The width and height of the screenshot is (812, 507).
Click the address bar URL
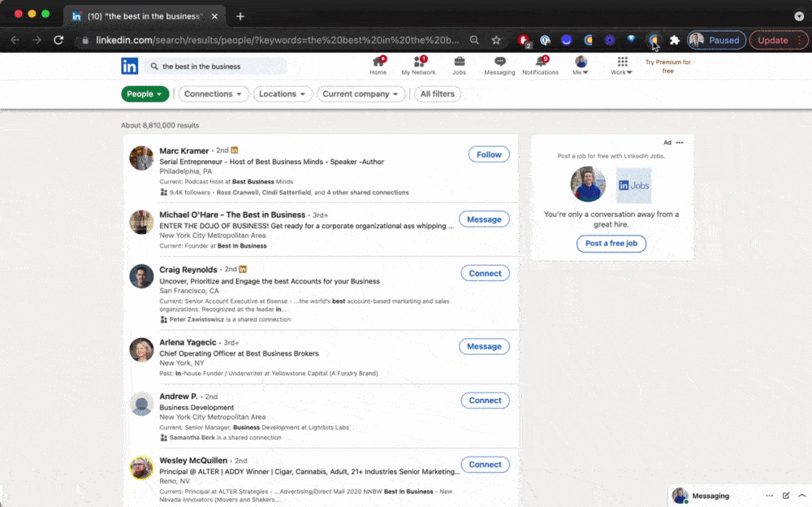pos(277,40)
